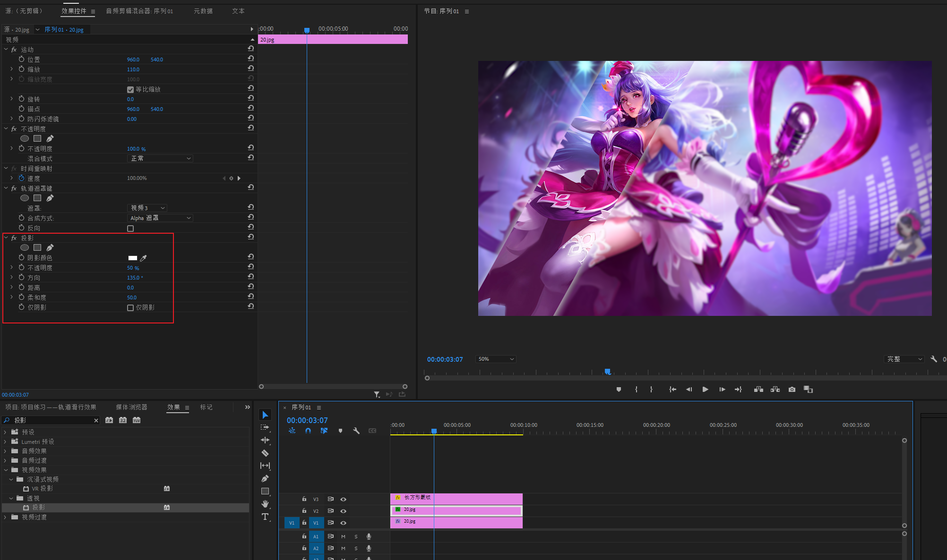Image resolution: width=947 pixels, height=560 pixels.
Task: Enable the 仅阴影 checkbox
Action: coord(130,308)
